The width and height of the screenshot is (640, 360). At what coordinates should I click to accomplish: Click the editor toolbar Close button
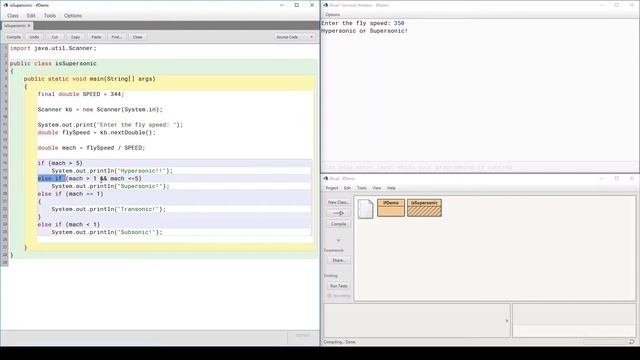(138, 37)
